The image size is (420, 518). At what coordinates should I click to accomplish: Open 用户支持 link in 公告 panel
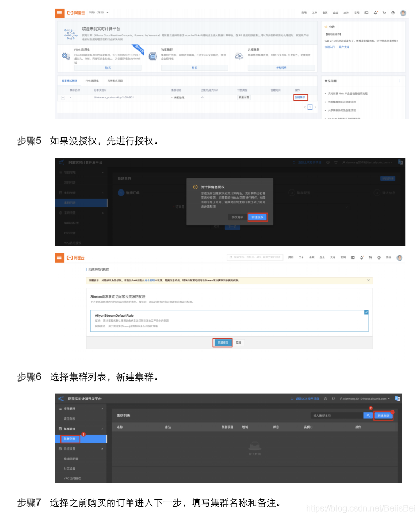point(343,47)
